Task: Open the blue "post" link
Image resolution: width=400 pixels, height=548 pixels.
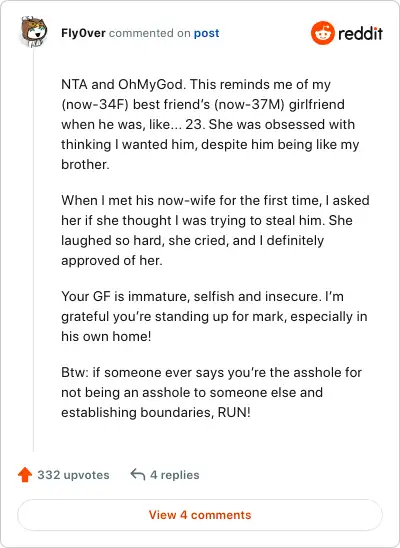Action: click(206, 33)
